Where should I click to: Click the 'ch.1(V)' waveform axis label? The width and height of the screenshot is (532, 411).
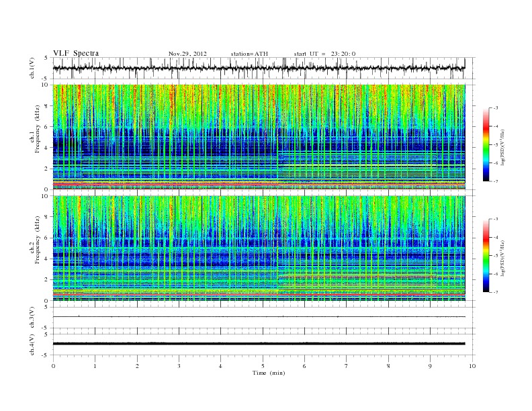coord(32,68)
